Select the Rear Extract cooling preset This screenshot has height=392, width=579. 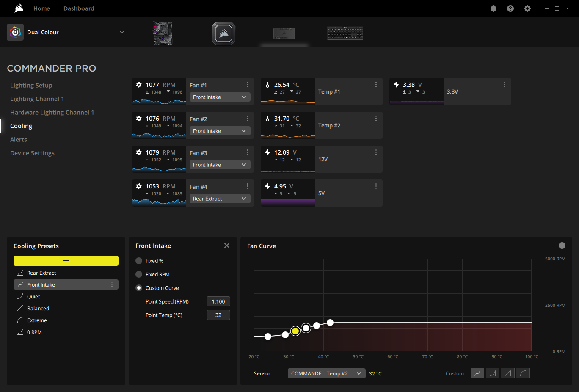(x=66, y=273)
